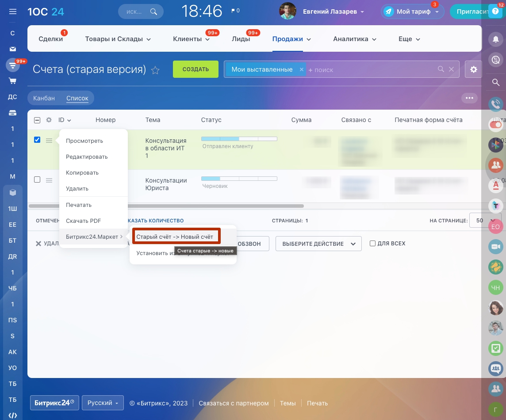Open the help question mark icon

coord(495,11)
